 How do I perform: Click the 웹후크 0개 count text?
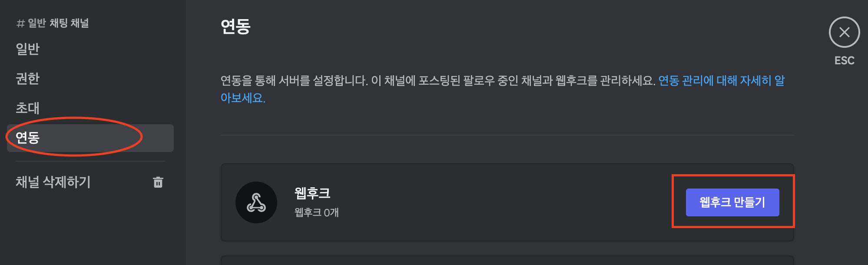[x=317, y=212]
